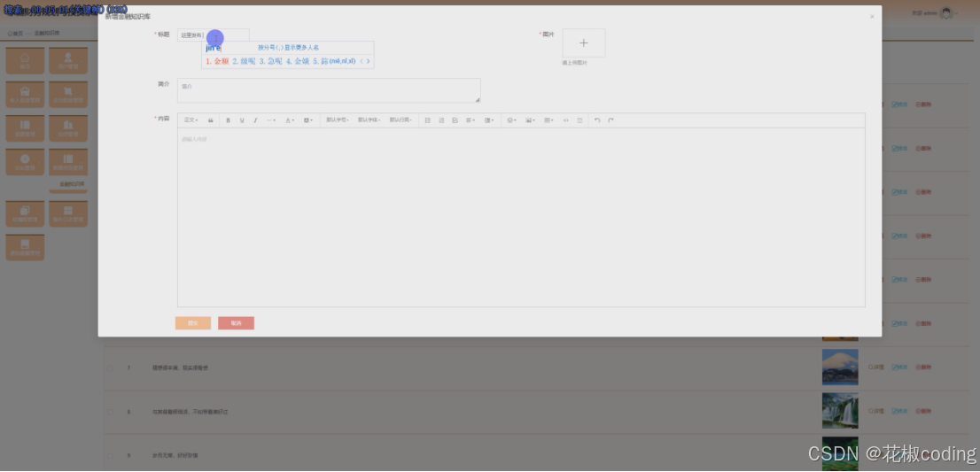This screenshot has height=472, width=980.
Task: Open the 正文 heading style dropdown
Action: (191, 120)
